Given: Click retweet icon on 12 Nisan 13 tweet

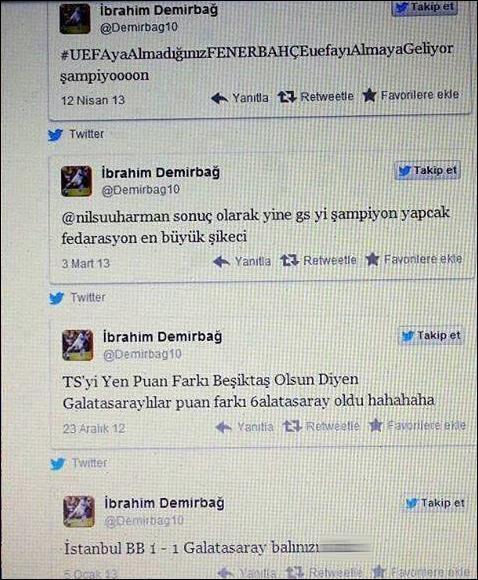Looking at the screenshot, I should pos(287,97).
